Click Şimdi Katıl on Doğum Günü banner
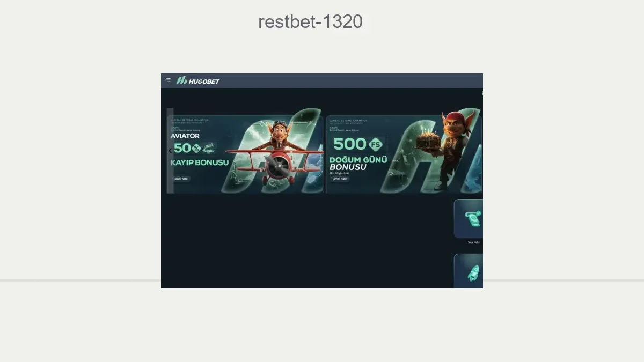 coord(340,179)
